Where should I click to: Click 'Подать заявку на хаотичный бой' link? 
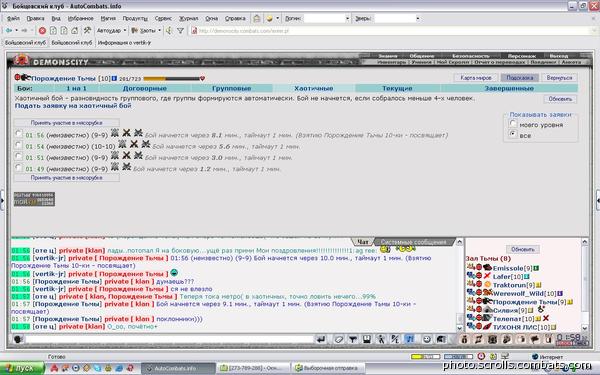[73, 106]
